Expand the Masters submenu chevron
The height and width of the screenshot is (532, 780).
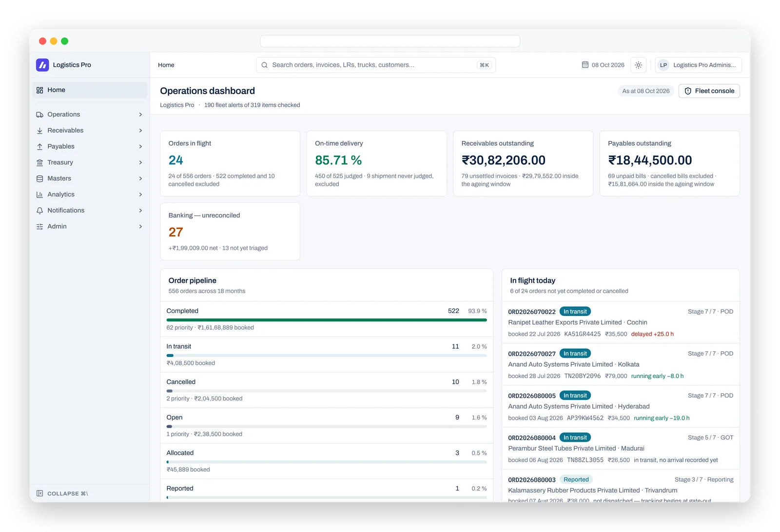coord(140,178)
